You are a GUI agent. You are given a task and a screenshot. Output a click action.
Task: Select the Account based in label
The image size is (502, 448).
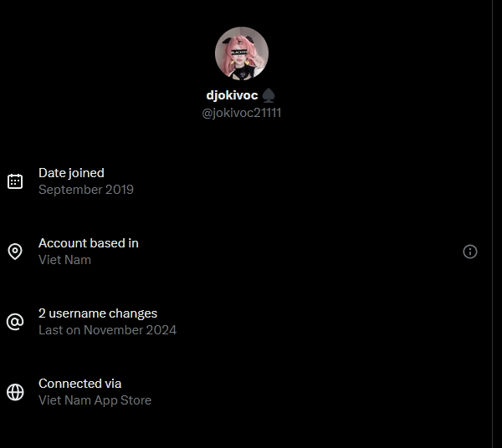pos(89,243)
